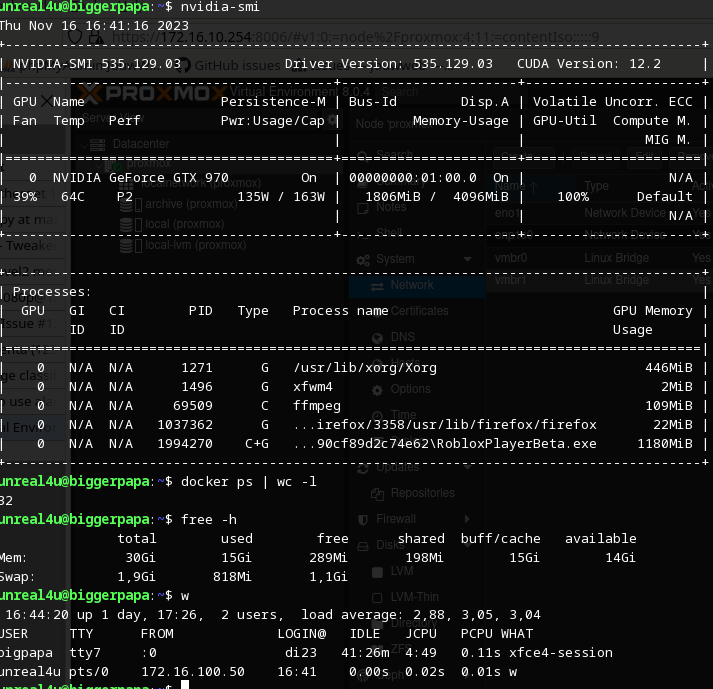Collapse the System menu section arrow

pos(468,259)
